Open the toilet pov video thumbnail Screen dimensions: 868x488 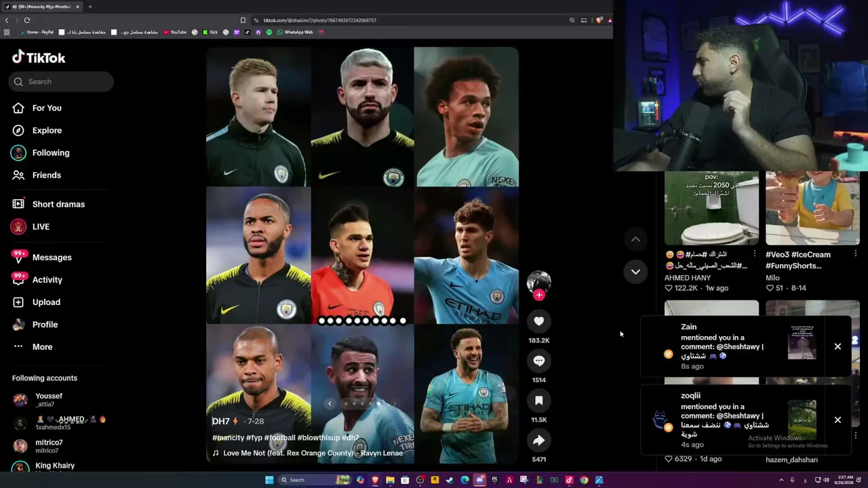pyautogui.click(x=711, y=207)
